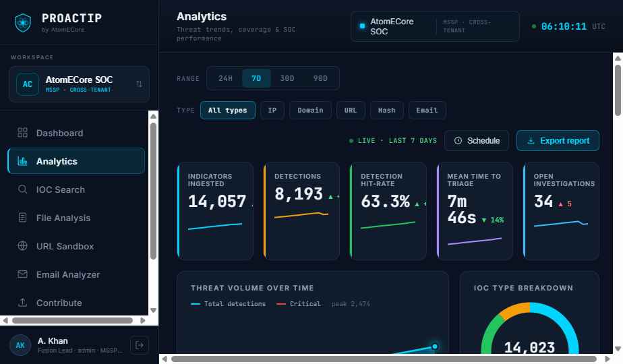Click main scrollbar up arrow
This screenshot has width=623, height=364.
[618, 58]
